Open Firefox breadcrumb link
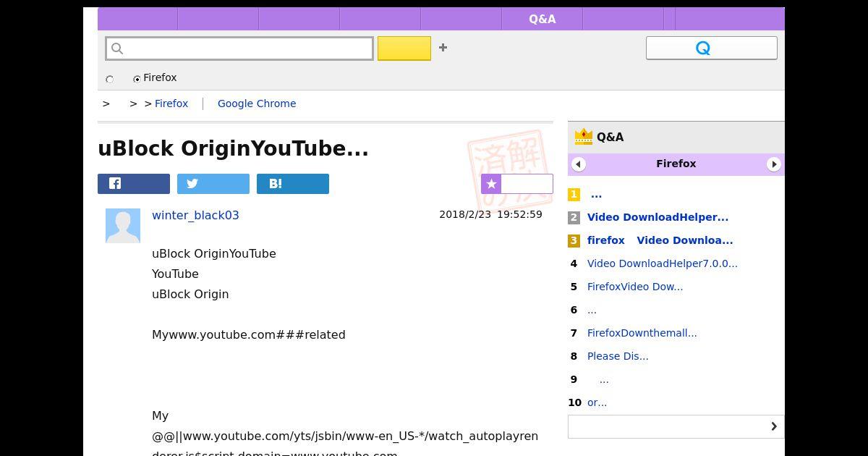This screenshot has height=456, width=868. pos(171,104)
